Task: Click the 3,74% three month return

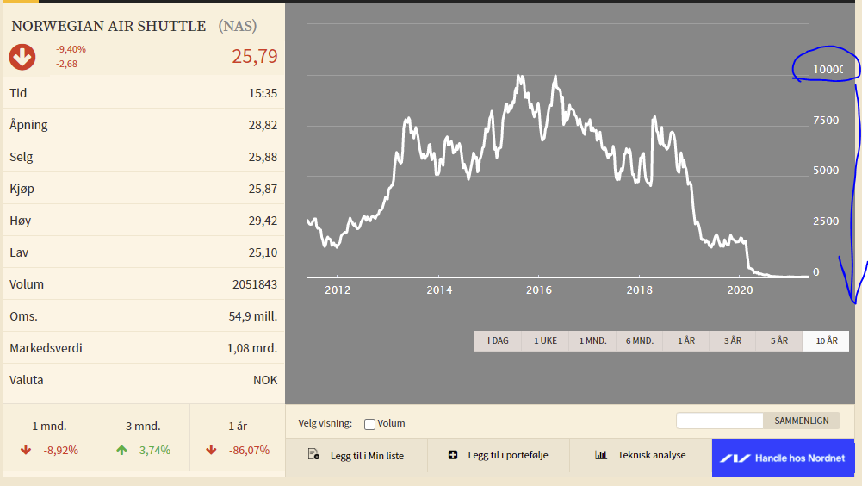Action: [x=154, y=451]
